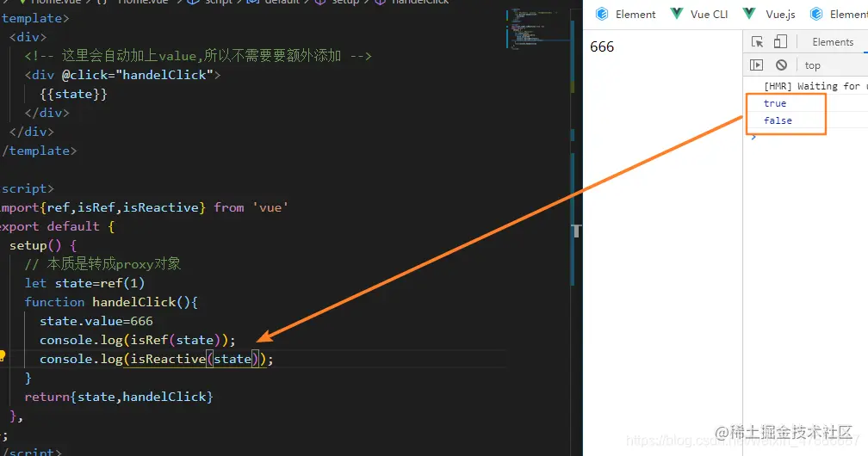
Task: Click the Chinese HTML comment about value
Action: click(x=198, y=56)
